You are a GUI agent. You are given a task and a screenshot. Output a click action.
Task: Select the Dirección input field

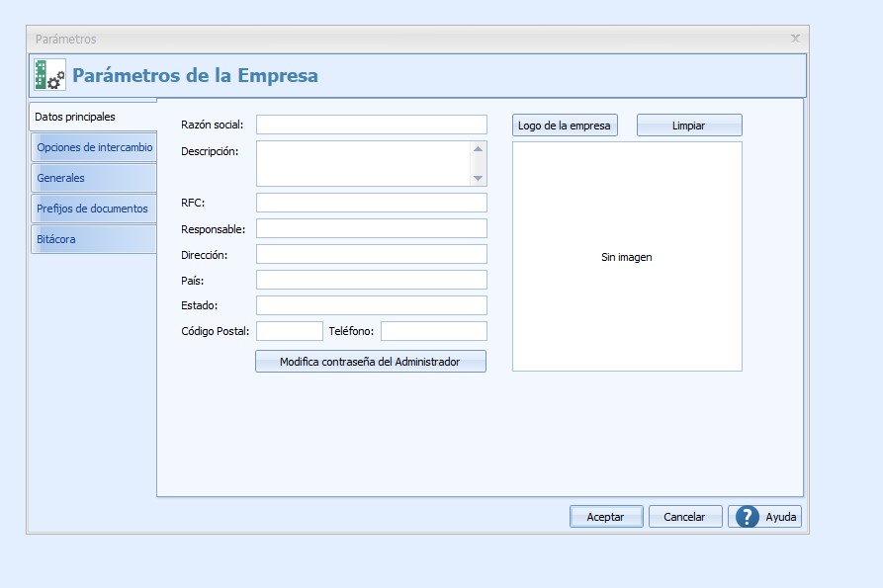(x=372, y=254)
